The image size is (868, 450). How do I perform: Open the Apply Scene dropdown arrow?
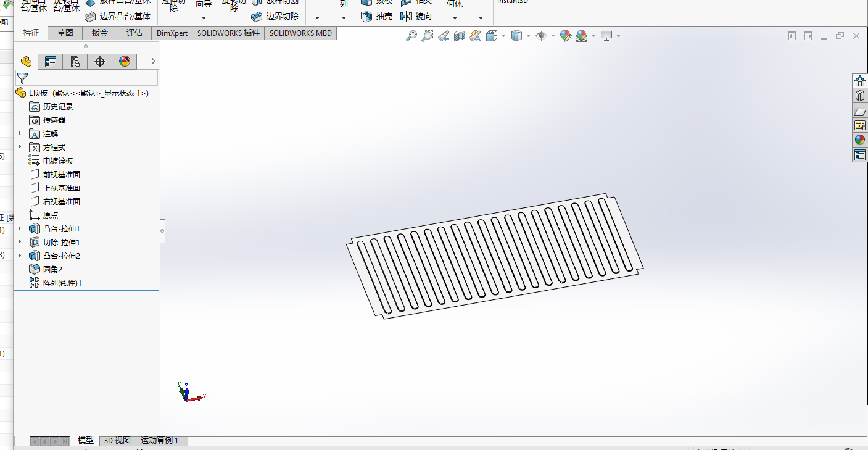[593, 36]
